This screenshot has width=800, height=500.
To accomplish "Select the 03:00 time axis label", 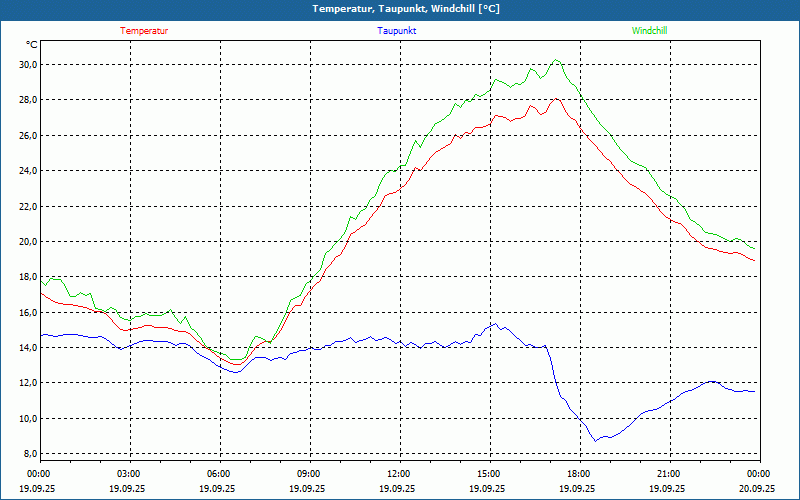I will point(129,474).
